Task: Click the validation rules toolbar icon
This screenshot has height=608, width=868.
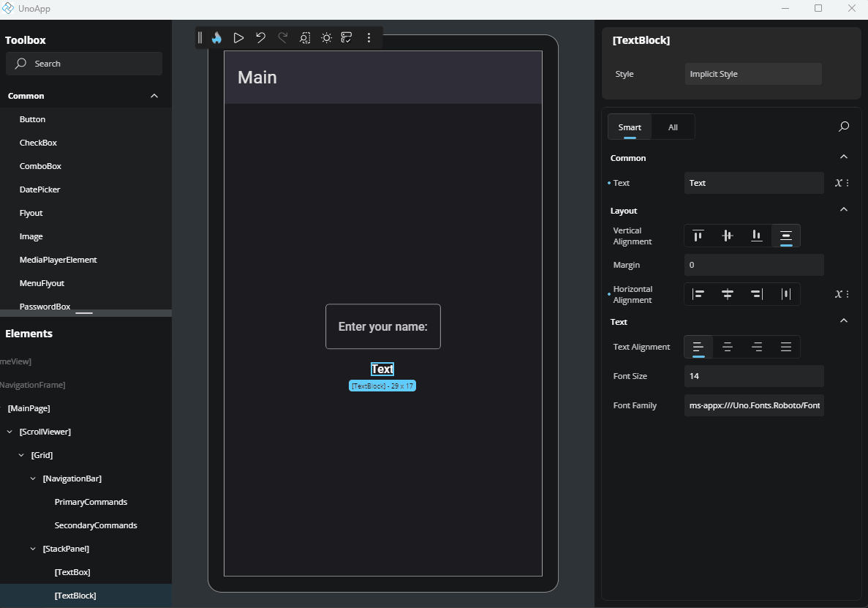Action: coord(347,37)
